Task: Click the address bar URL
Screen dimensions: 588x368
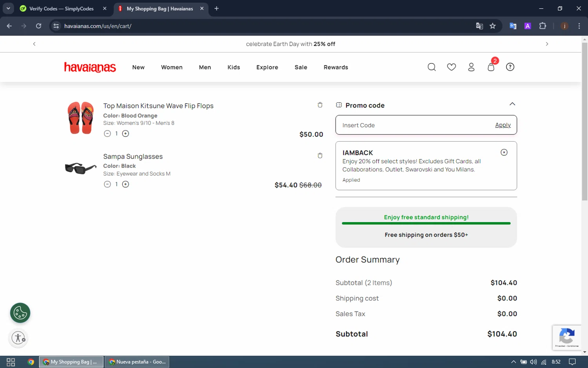Action: 98,26
